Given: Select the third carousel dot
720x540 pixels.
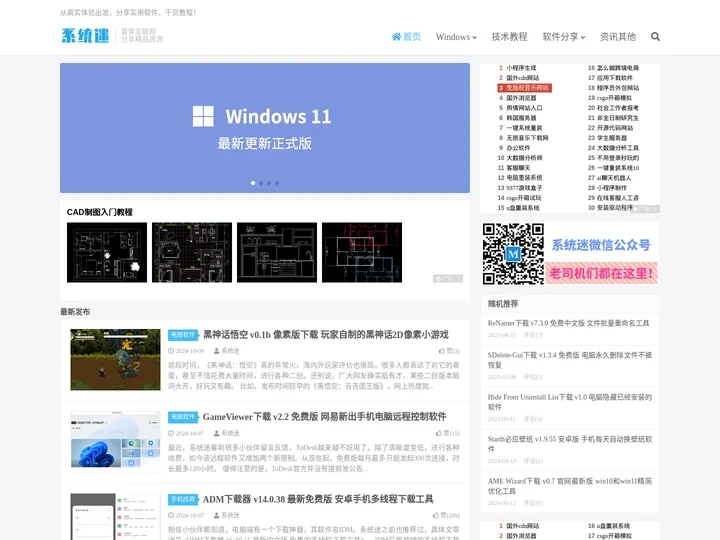Looking at the screenshot, I should [269, 183].
